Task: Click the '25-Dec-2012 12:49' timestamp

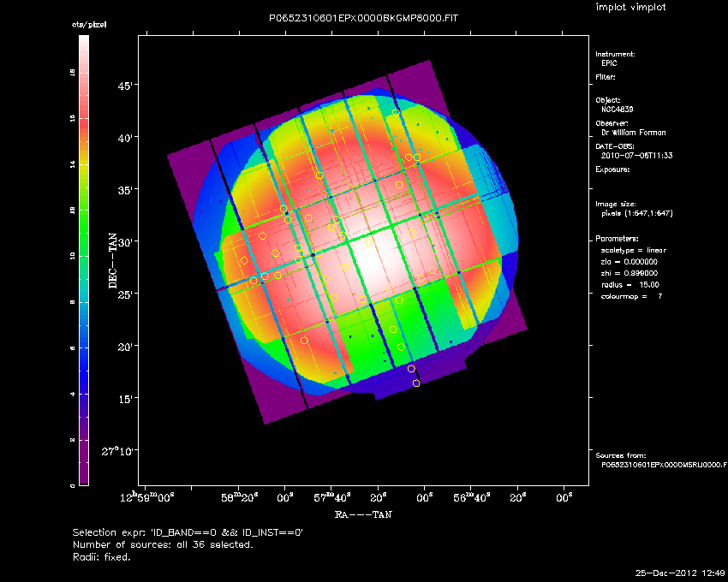Action: click(x=680, y=573)
